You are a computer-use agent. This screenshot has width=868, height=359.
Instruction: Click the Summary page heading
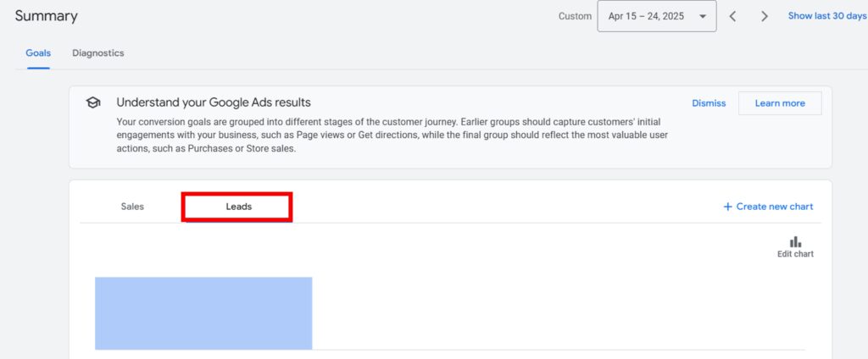pyautogui.click(x=46, y=16)
